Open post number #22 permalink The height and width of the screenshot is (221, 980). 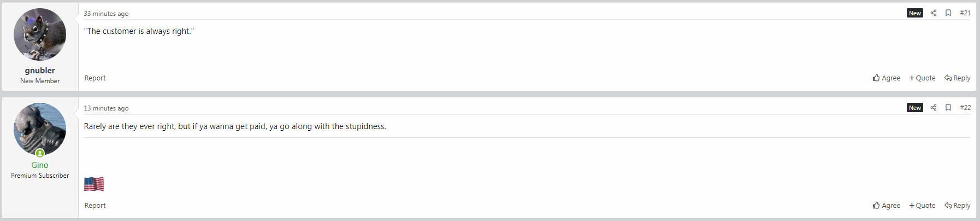coord(965,108)
